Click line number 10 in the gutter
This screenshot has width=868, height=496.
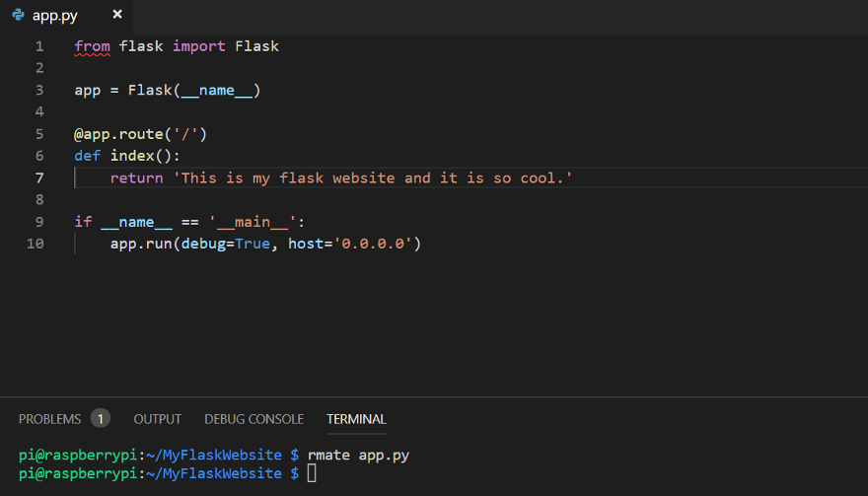coord(36,244)
